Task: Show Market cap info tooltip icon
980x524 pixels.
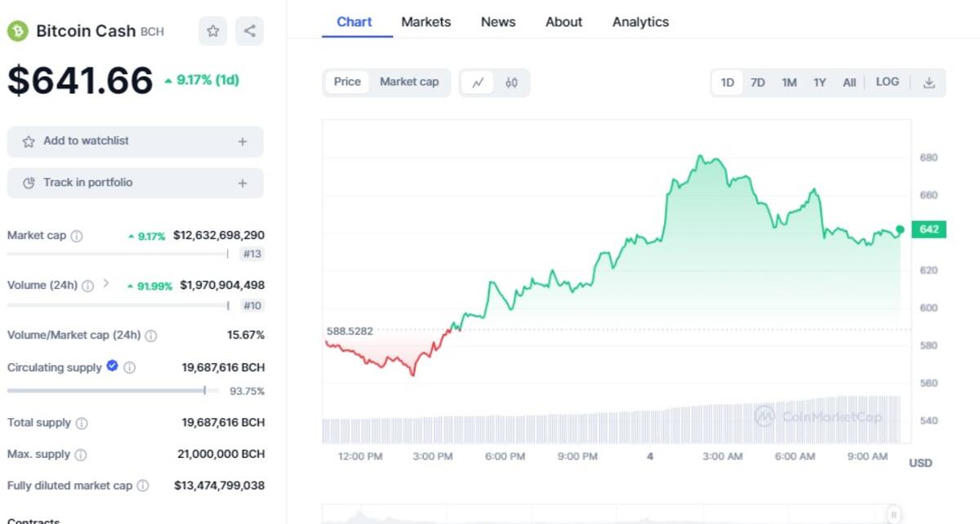Action: tap(77, 236)
